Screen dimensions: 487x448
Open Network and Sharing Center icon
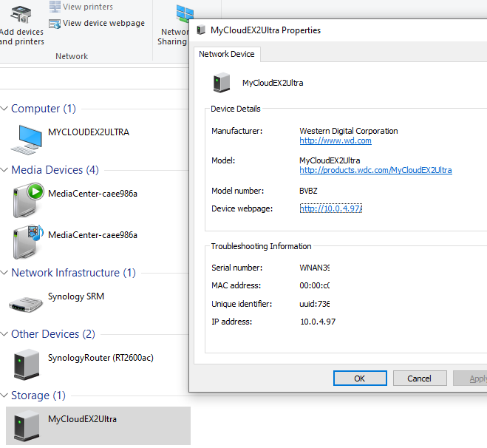click(x=185, y=13)
